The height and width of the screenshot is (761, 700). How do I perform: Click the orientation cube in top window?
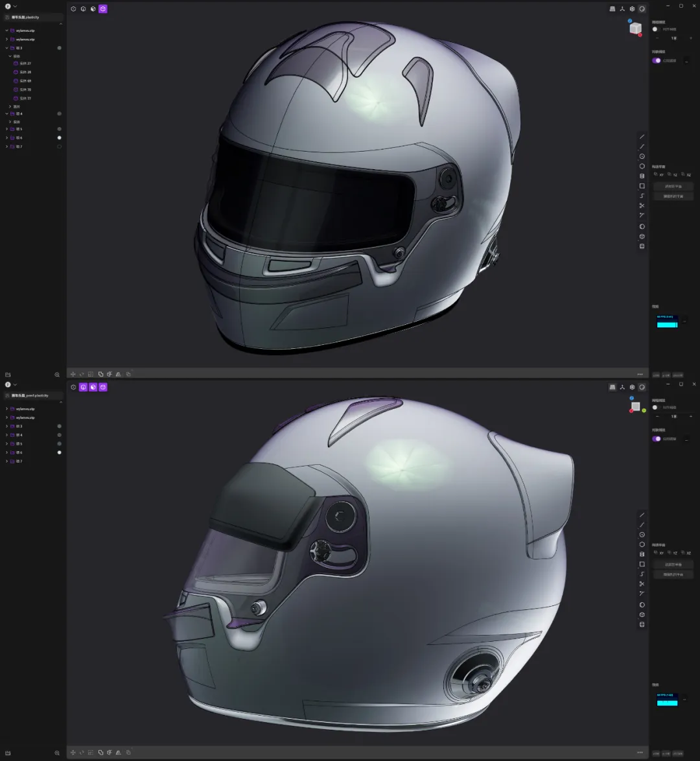tap(635, 28)
